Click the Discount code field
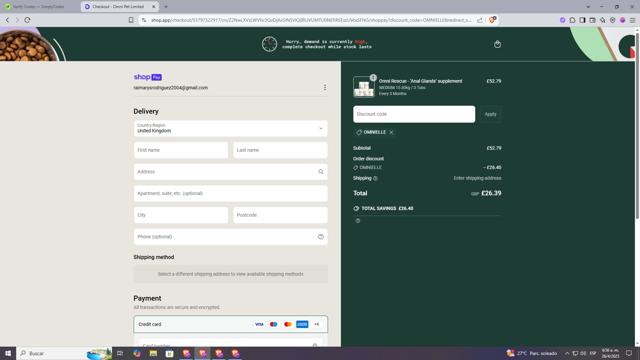The width and height of the screenshot is (640, 360). (x=414, y=114)
